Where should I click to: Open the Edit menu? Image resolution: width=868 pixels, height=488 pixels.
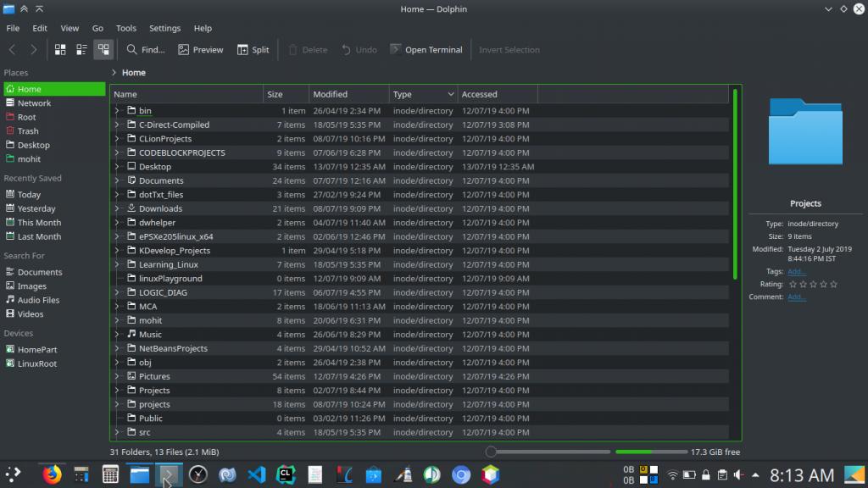click(40, 28)
